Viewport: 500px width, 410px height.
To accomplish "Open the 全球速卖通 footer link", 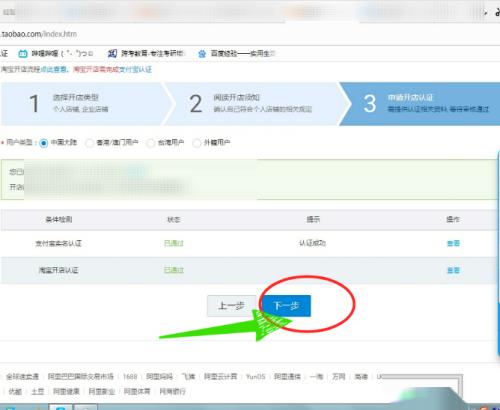I will [x=22, y=377].
